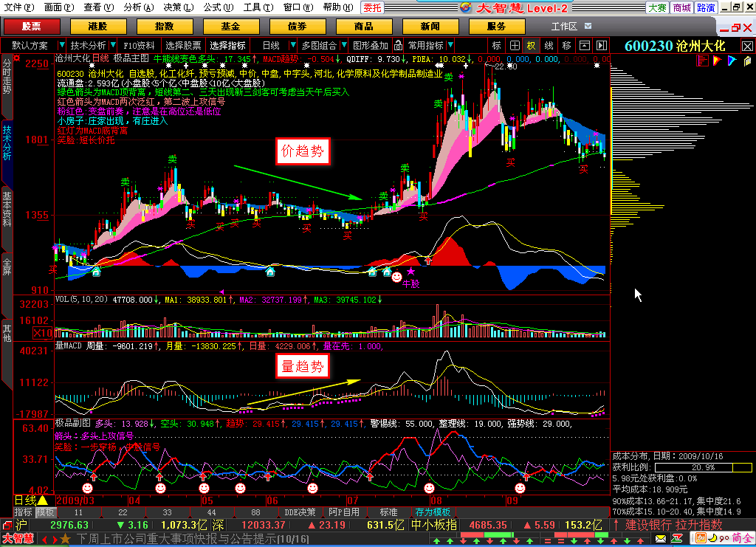Viewport: 756px width, 547px height.
Task: Select the DDE决策 template tab
Action: [300, 512]
